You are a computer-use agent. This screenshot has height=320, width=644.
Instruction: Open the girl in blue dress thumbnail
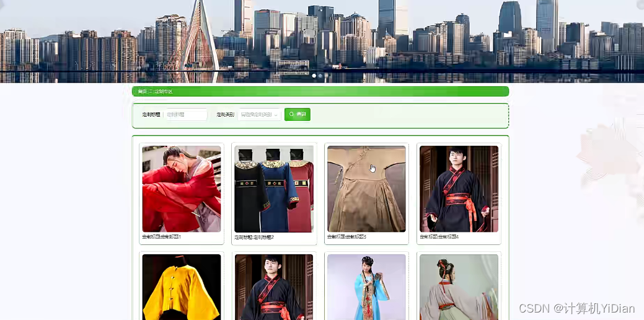(366, 287)
